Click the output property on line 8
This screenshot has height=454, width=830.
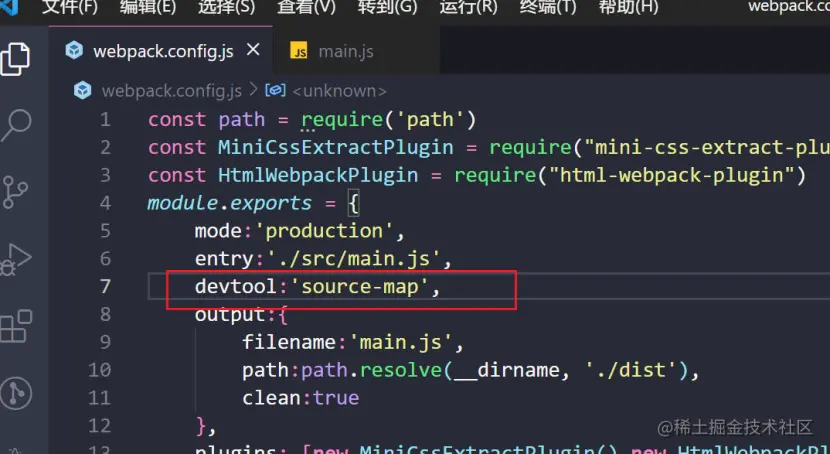(230, 315)
